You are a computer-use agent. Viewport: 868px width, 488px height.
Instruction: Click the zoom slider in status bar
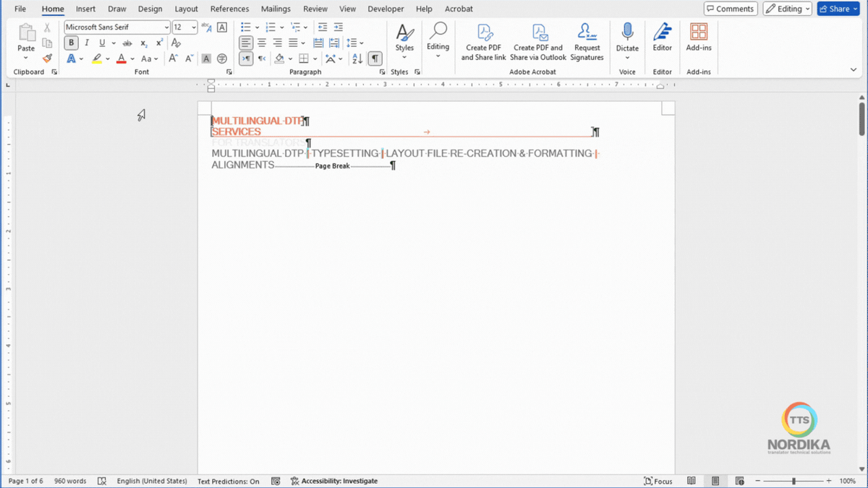pos(793,481)
